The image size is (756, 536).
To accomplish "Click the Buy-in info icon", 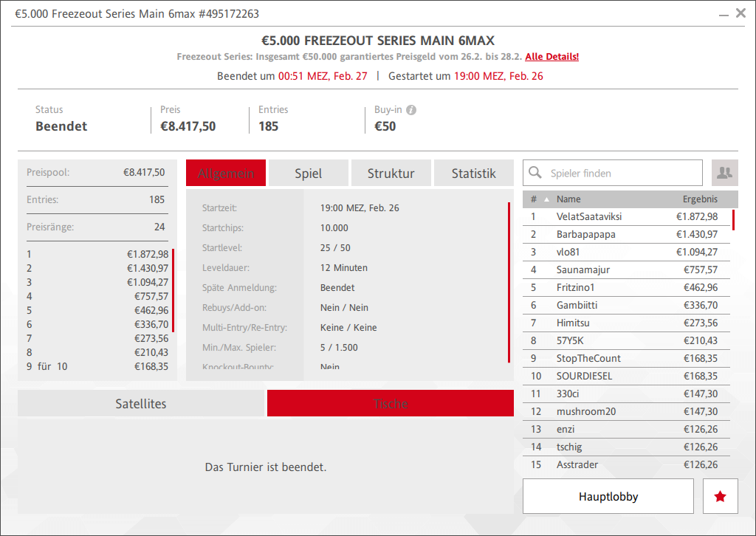I will tap(410, 110).
